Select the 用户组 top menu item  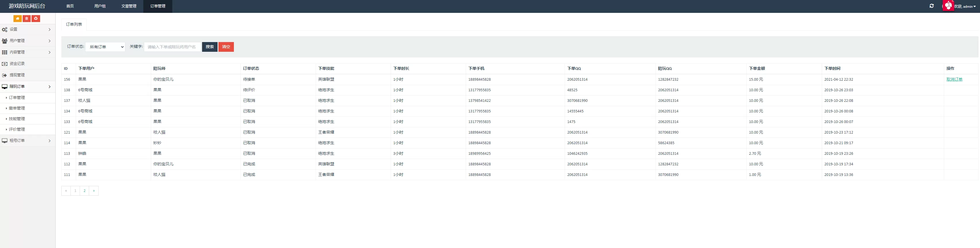[100, 7]
